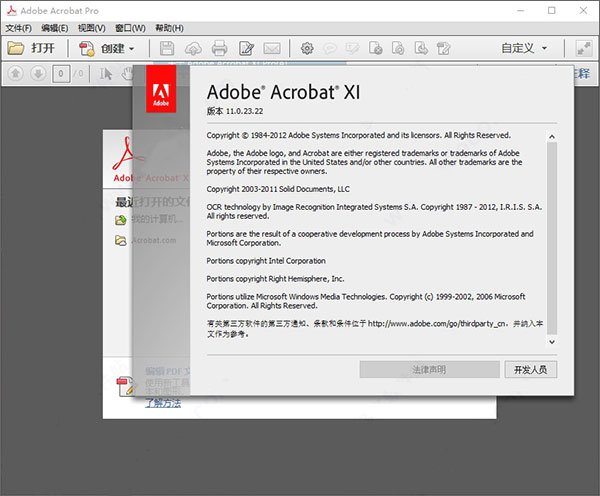Viewport: 600px width, 496px height.
Task: Open the 窗口(W) menu
Action: [x=130, y=28]
